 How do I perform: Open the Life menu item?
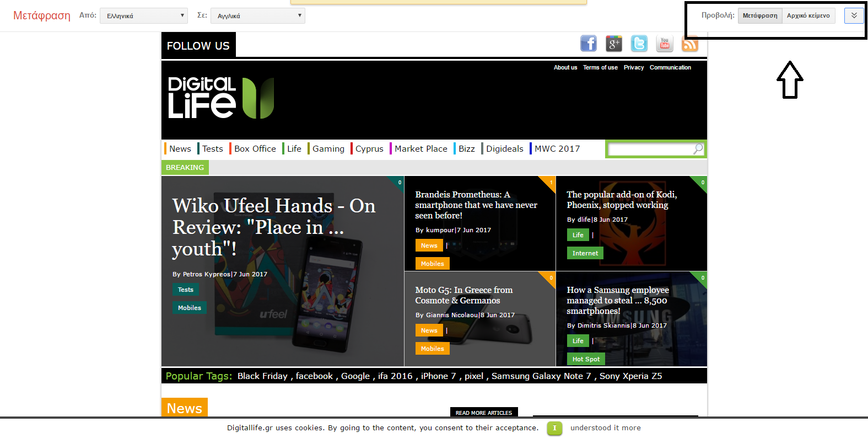click(294, 149)
